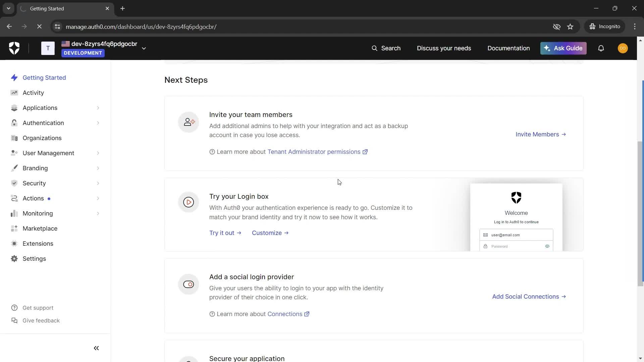
Task: Click the social login provider toggle icon
Action: pos(189,284)
